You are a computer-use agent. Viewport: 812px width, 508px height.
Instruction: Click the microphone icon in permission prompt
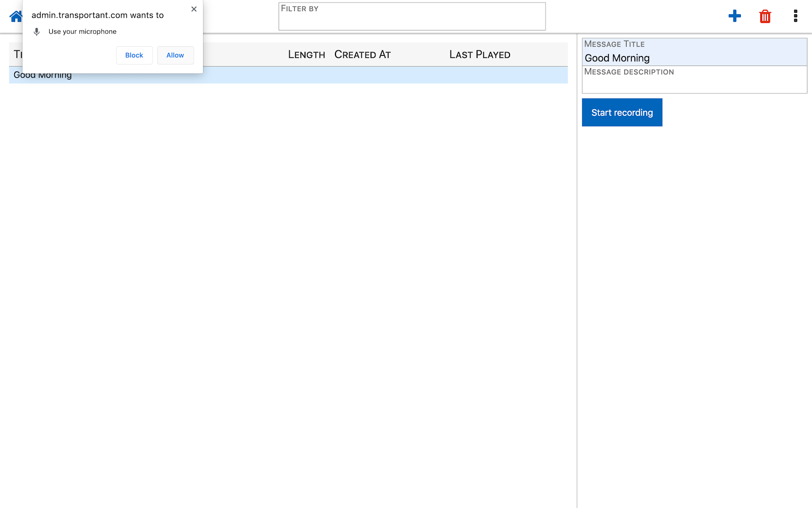pyautogui.click(x=37, y=31)
